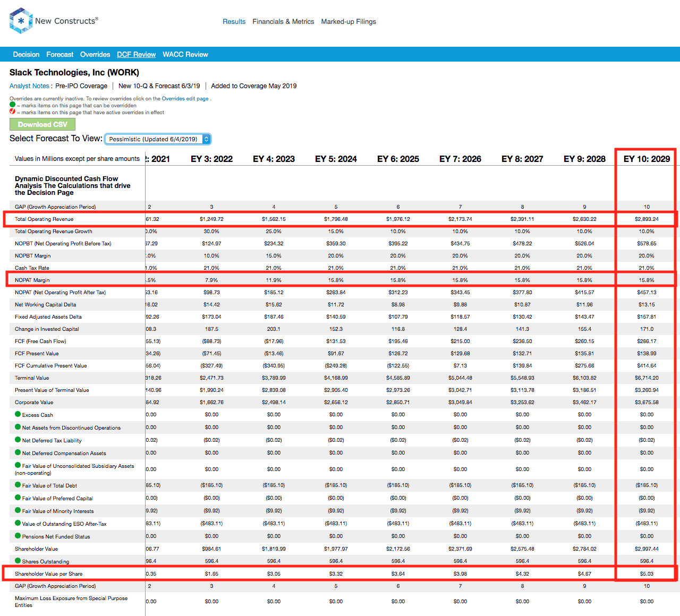Click the Total Operating Revenue row label
This screenshot has height=616, width=680.
44,219
